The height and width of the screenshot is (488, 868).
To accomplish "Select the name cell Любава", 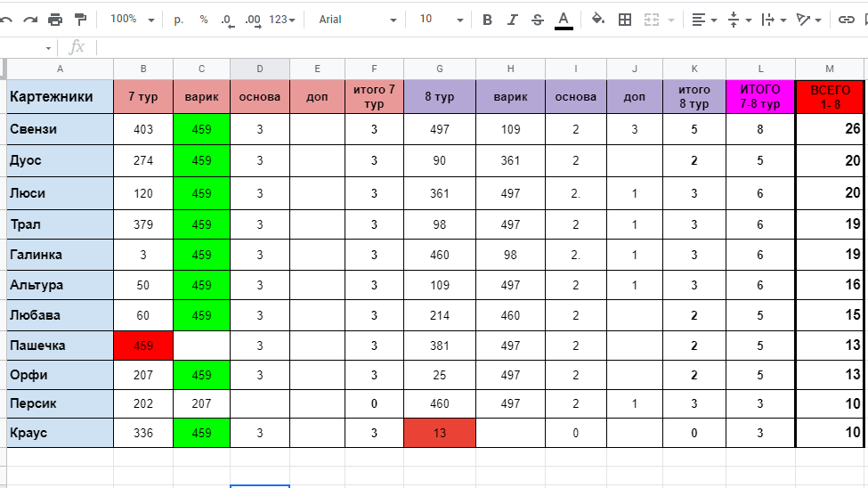I will [60, 315].
